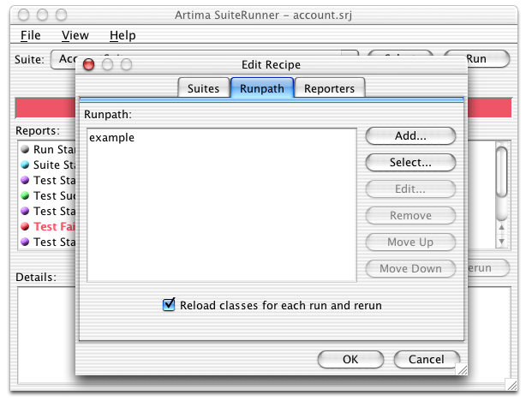Click the Move Down button
This screenshot has height=413, width=532.
pyautogui.click(x=410, y=268)
